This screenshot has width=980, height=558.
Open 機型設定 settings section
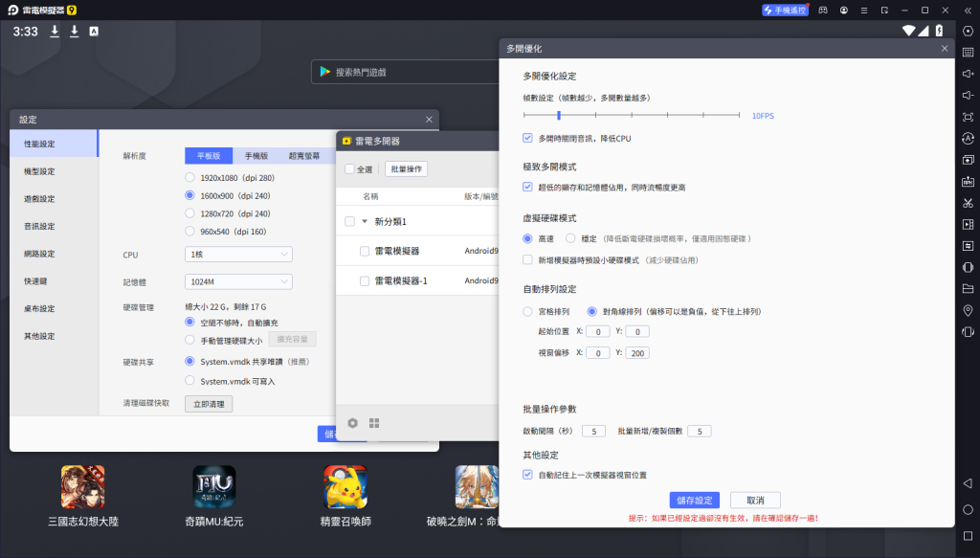click(54, 171)
